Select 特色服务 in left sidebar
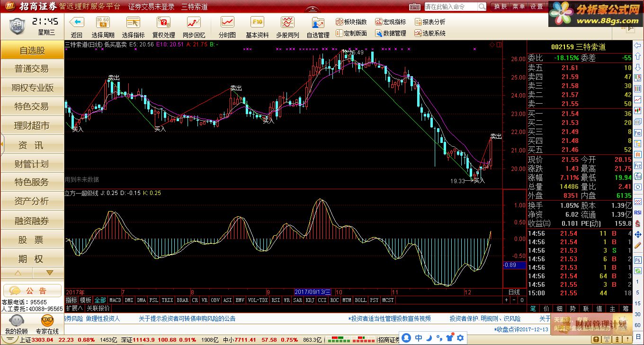 coord(32,182)
